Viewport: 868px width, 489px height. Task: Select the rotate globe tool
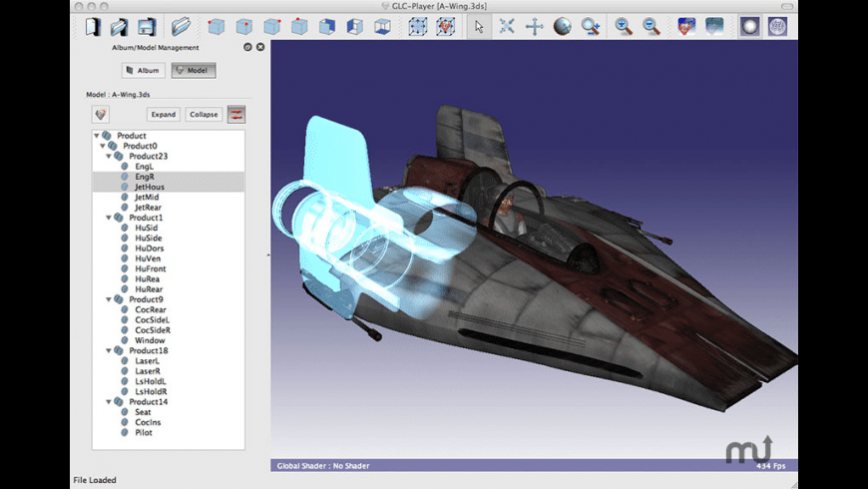pos(563,27)
